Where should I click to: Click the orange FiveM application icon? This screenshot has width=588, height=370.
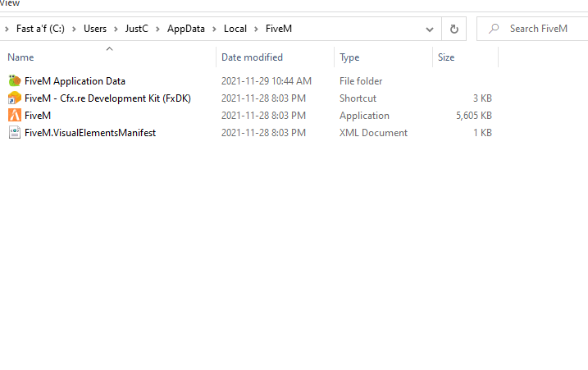point(15,115)
